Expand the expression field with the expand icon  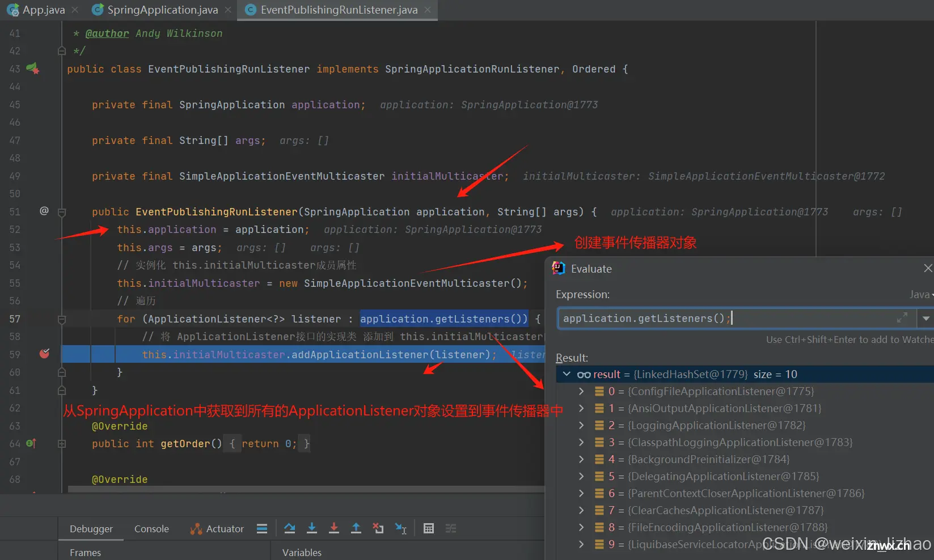[902, 318]
